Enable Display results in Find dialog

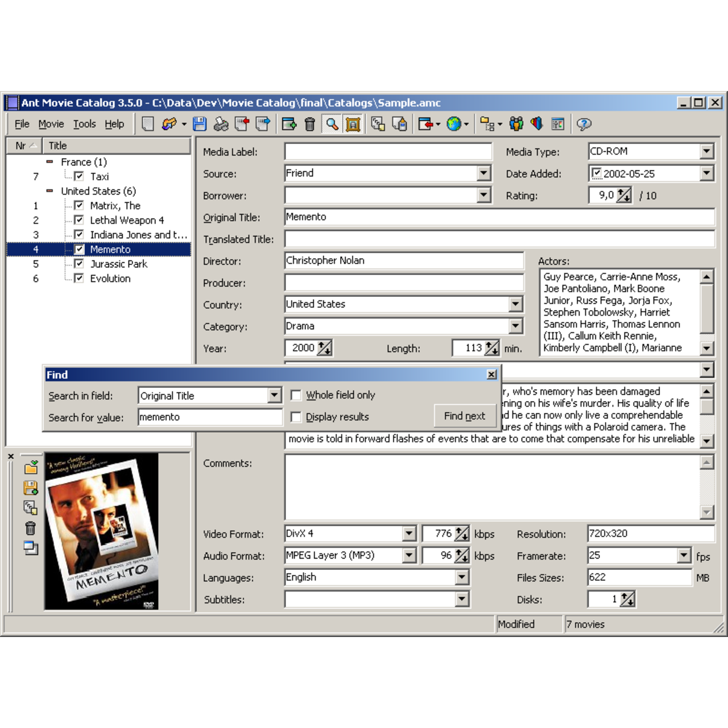tap(296, 416)
